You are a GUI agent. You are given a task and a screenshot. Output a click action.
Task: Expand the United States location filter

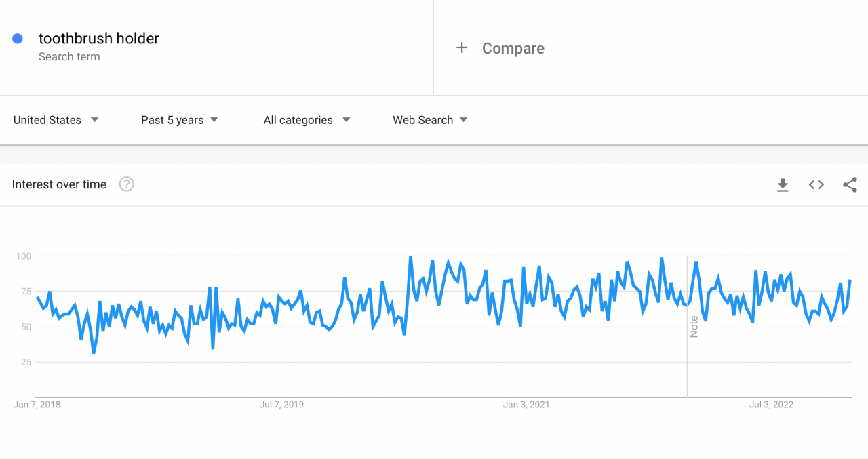click(47, 119)
